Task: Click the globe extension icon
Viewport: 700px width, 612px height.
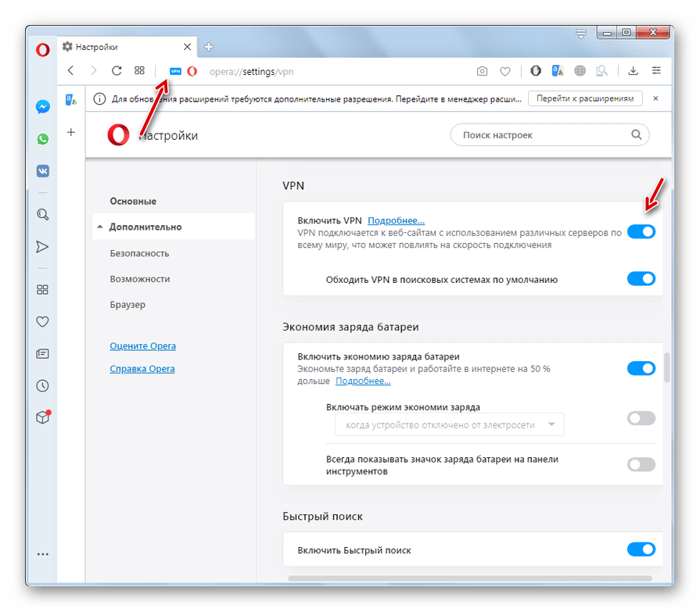Action: (580, 70)
